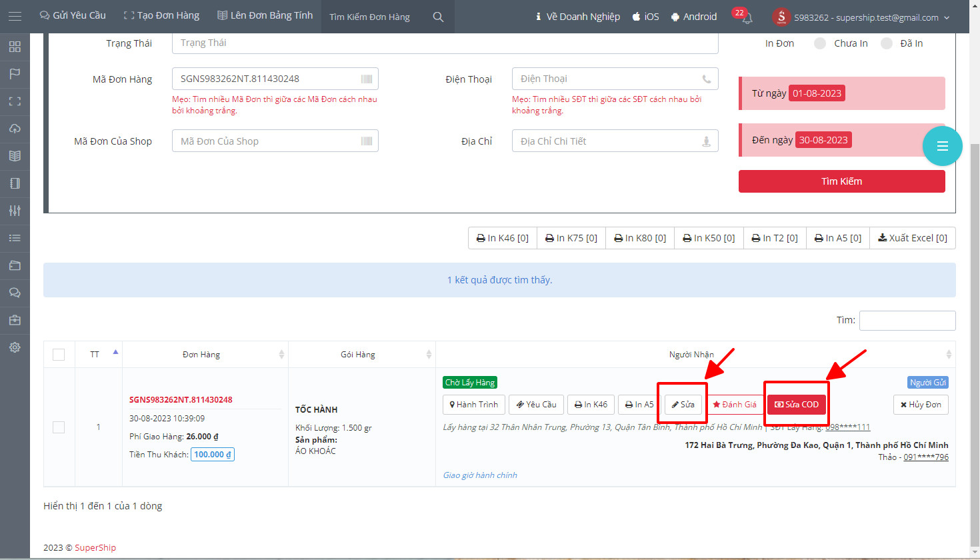Pick the Đến ngày date 30-08-2023
980x560 pixels.
click(823, 140)
